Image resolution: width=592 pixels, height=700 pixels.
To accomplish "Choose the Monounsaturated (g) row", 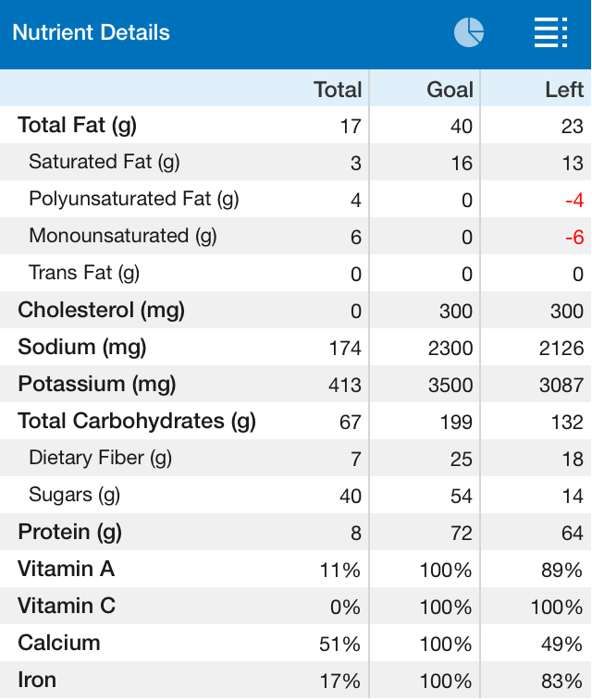I will (x=123, y=236).
